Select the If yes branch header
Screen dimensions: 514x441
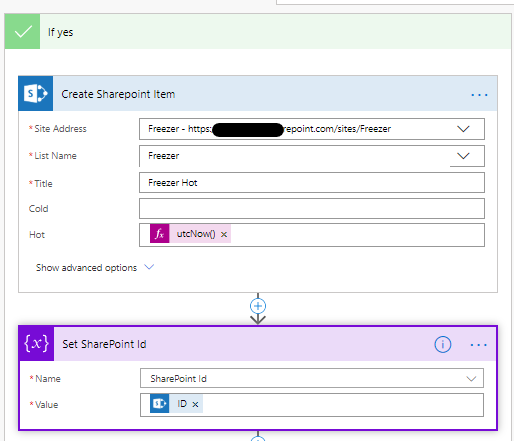pyautogui.click(x=258, y=32)
